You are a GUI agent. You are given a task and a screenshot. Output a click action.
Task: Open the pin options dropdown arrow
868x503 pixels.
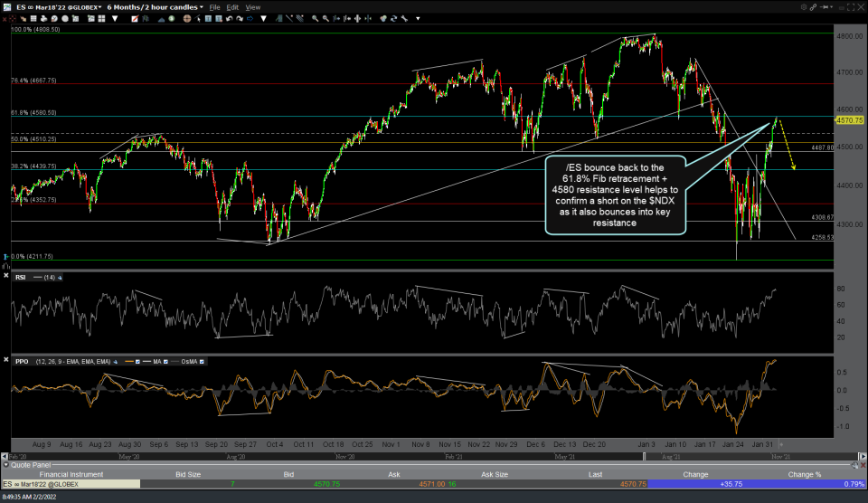point(832,6)
